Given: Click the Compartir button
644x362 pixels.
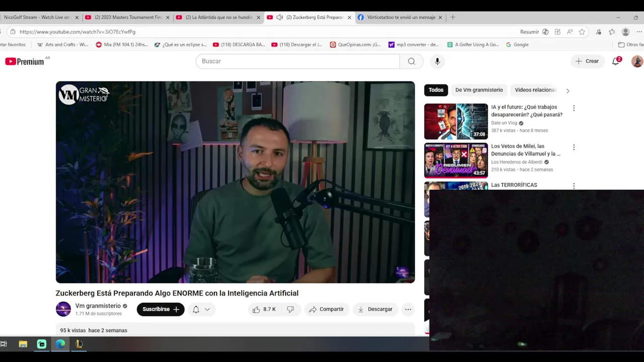Looking at the screenshot, I should click(x=326, y=309).
